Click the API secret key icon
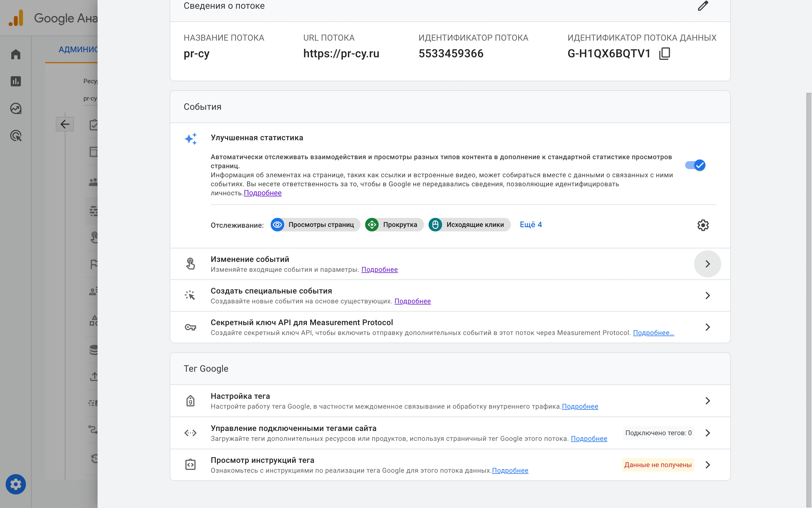The height and width of the screenshot is (508, 812). click(x=190, y=327)
